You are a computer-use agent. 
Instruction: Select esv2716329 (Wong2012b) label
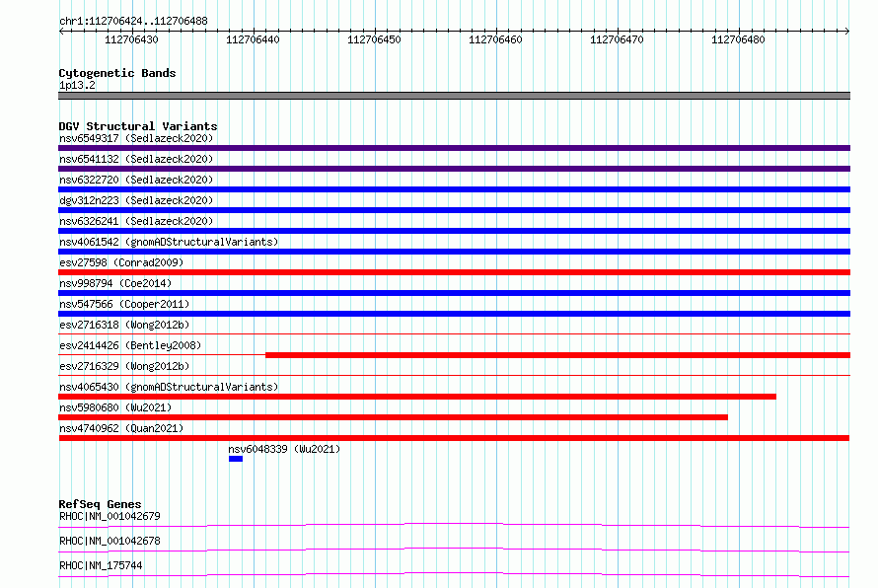[124, 366]
